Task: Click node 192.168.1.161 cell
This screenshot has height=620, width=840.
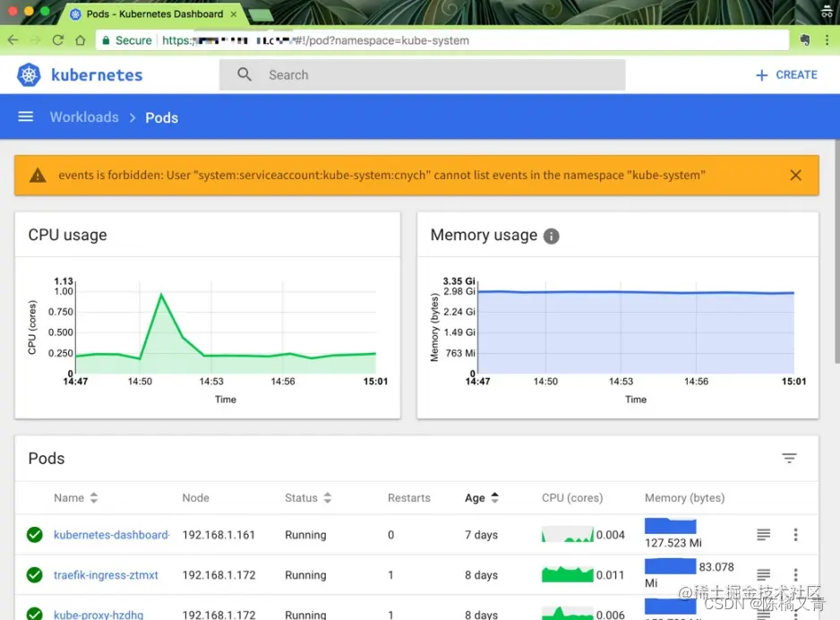Action: click(219, 535)
